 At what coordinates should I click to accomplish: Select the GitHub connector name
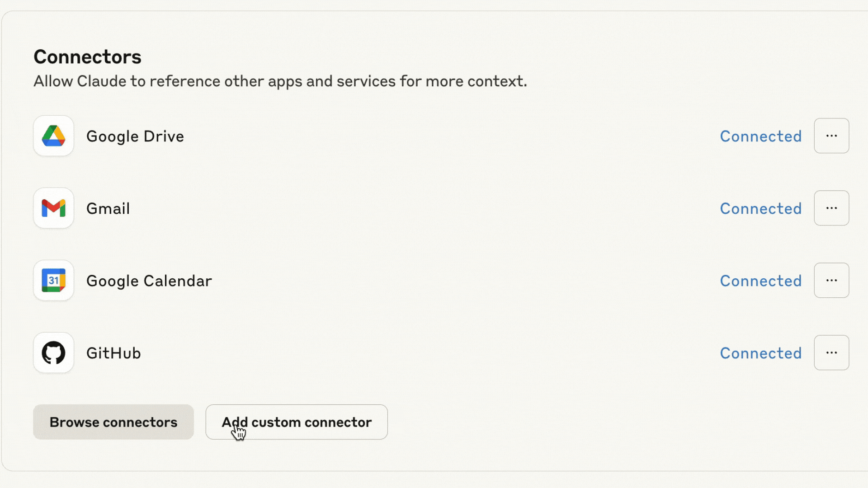(113, 353)
